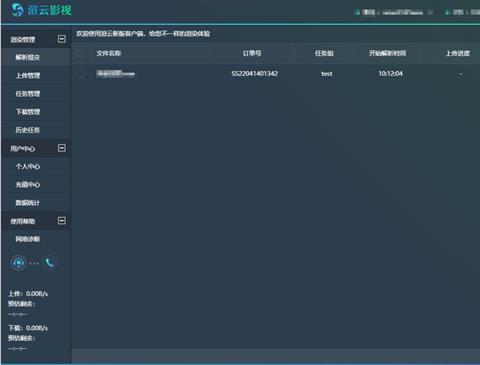Screen dimensions: 480x365
Task: Click the blue phone contact icon
Action: tap(50, 263)
